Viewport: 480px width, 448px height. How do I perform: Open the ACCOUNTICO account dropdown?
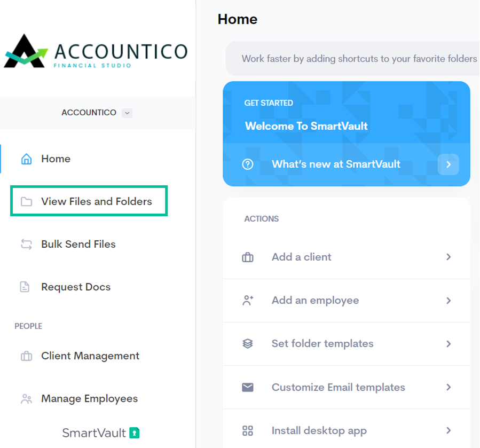click(x=127, y=113)
